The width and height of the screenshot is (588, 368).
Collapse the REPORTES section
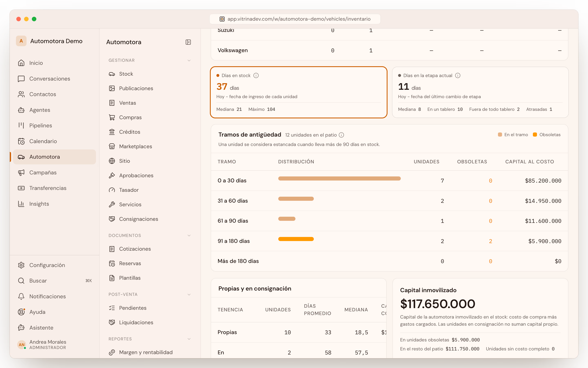click(x=189, y=339)
